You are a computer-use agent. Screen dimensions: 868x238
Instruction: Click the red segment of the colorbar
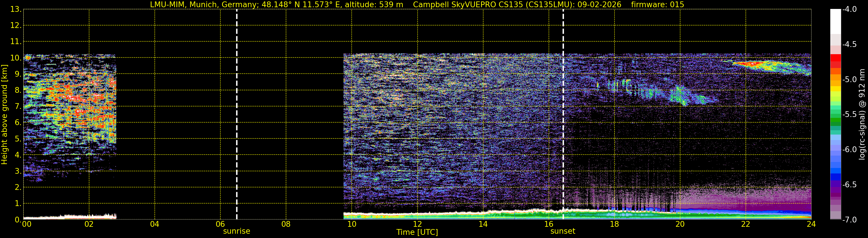point(836,61)
